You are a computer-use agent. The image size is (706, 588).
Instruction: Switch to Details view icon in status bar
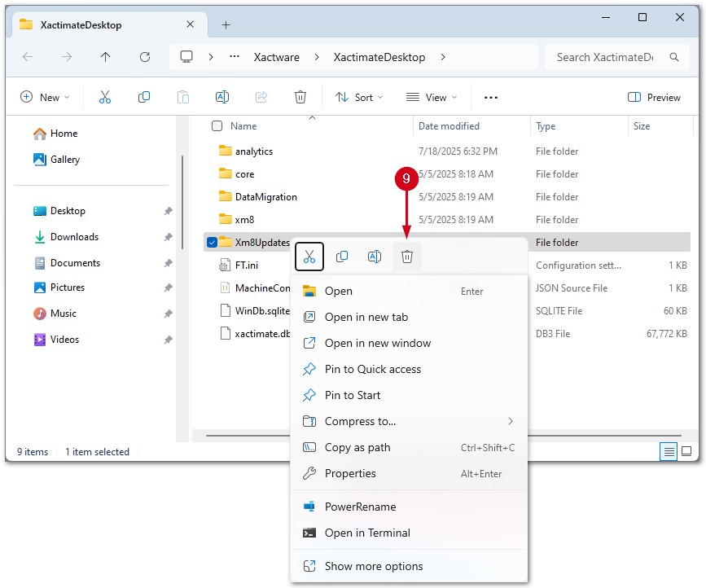[x=669, y=451]
